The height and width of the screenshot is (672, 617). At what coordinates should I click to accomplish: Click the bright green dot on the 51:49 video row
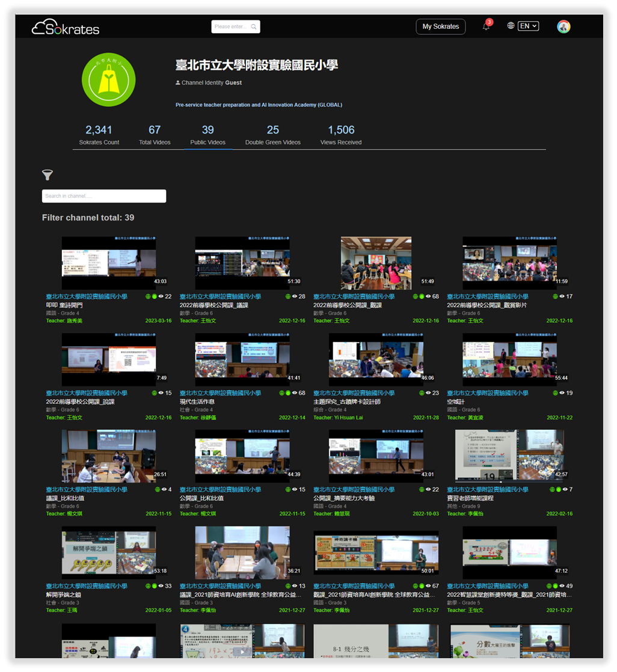(422, 296)
